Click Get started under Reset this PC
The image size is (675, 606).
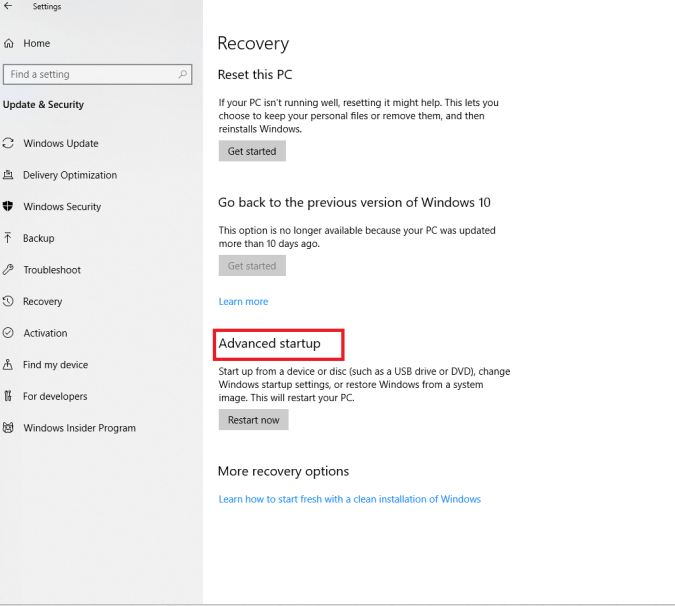252,151
